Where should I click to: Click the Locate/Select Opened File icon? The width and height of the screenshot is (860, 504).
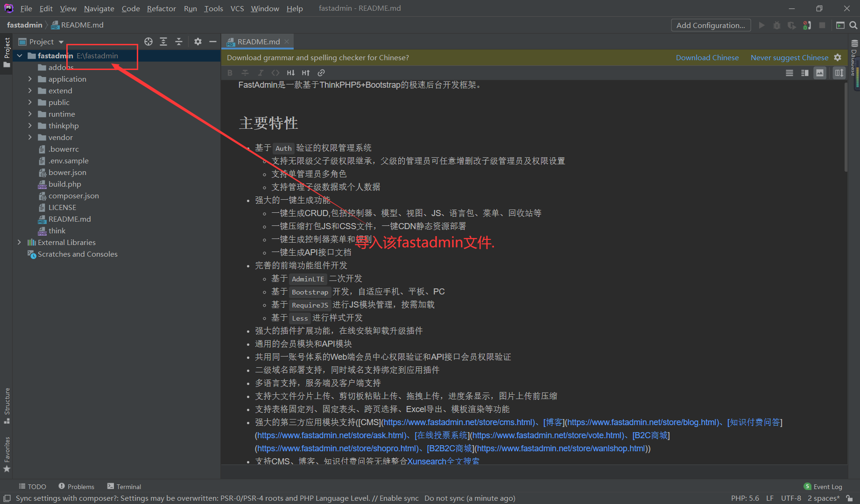(x=148, y=42)
